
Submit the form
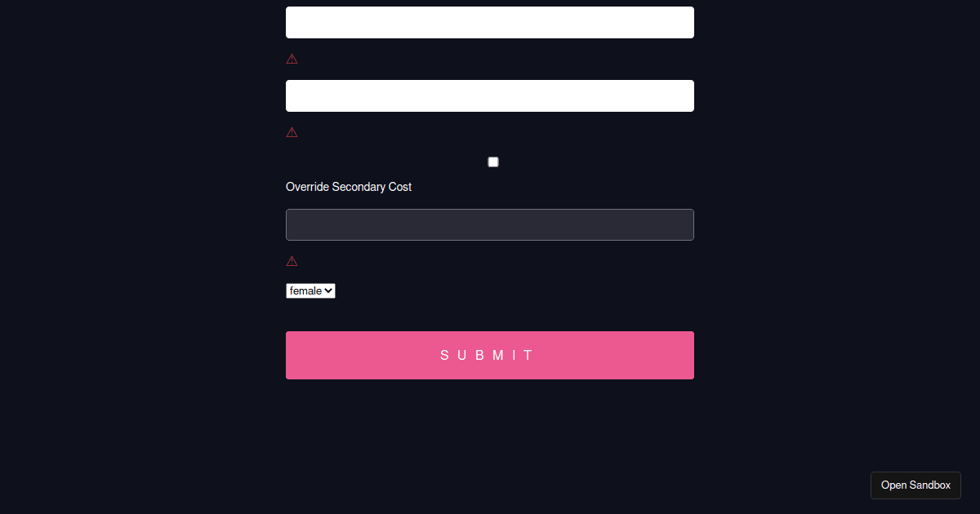pos(489,355)
